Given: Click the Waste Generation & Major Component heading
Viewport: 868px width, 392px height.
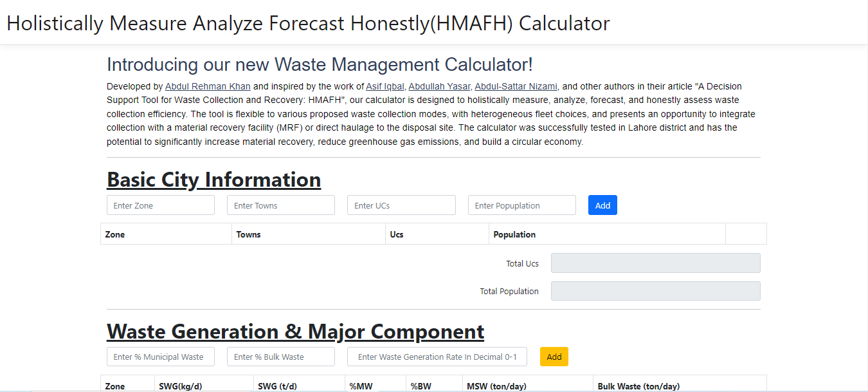Looking at the screenshot, I should (x=295, y=331).
